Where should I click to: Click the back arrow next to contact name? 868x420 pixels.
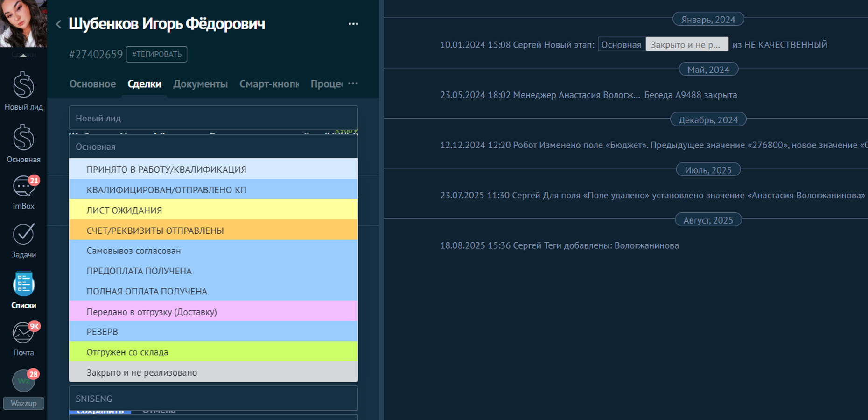point(58,24)
